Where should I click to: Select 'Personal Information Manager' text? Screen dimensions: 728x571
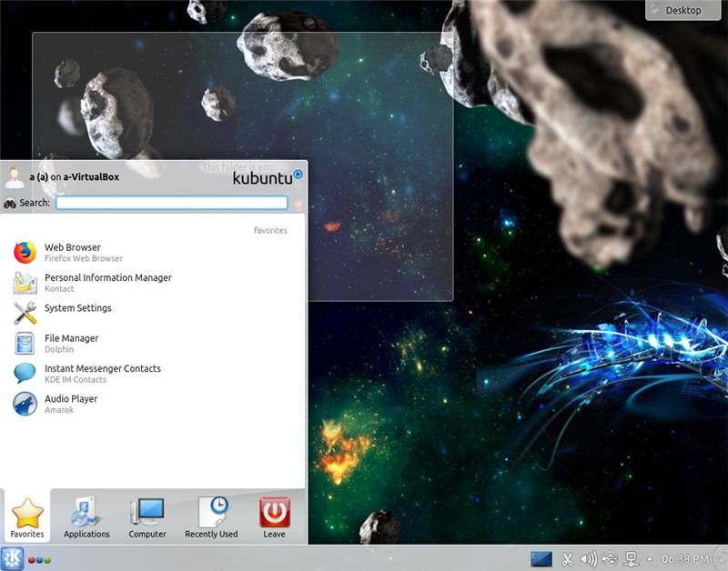108,277
